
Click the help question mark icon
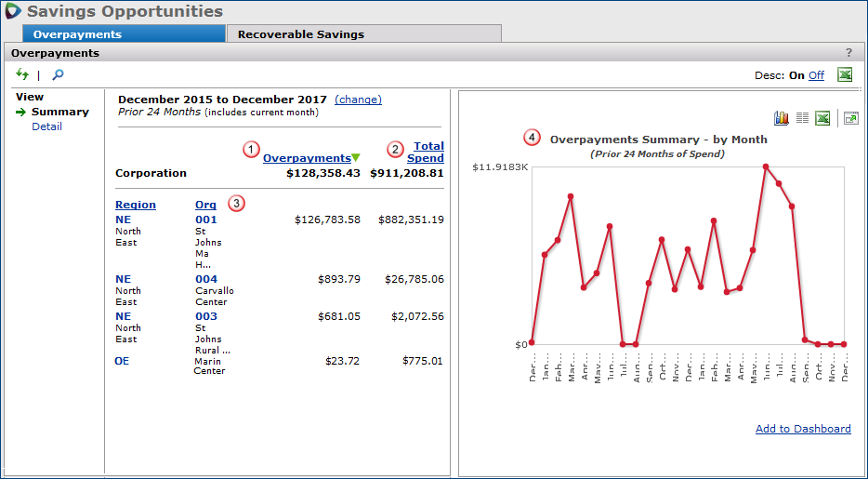(848, 53)
